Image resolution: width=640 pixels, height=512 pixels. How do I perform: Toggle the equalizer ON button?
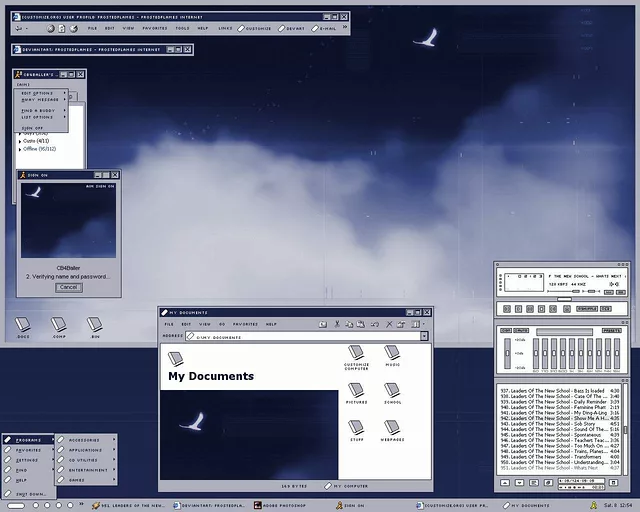point(505,331)
